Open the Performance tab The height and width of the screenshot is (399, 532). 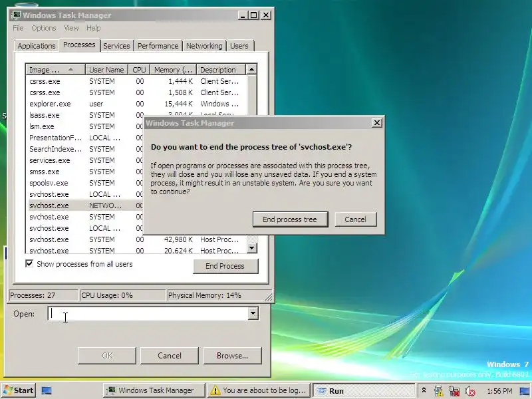point(158,46)
